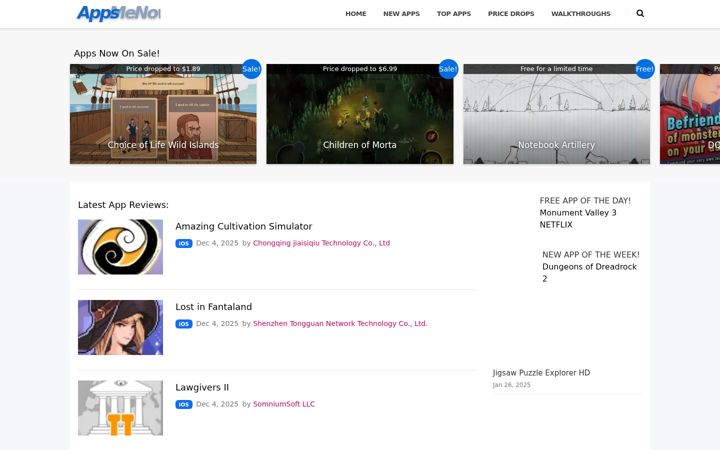The image size is (720, 450).
Task: Click the AppsMeNow site logo
Action: (x=118, y=13)
